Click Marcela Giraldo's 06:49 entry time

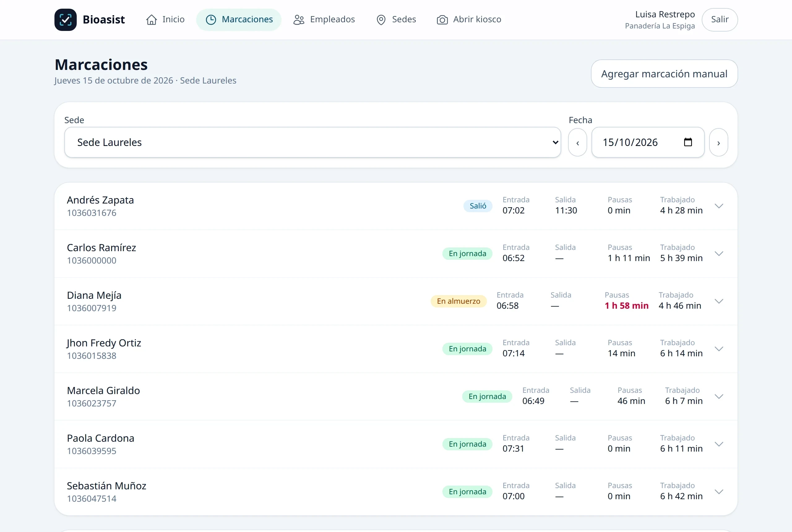533,401
